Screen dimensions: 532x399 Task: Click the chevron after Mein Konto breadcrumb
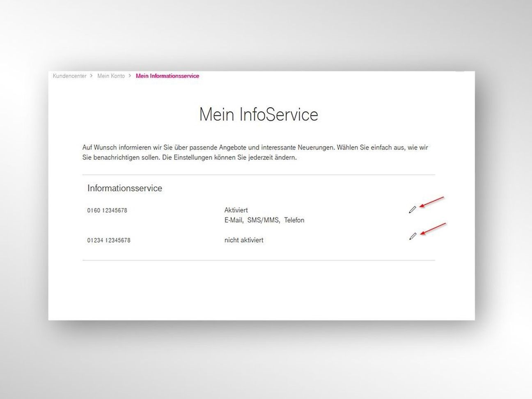130,76
